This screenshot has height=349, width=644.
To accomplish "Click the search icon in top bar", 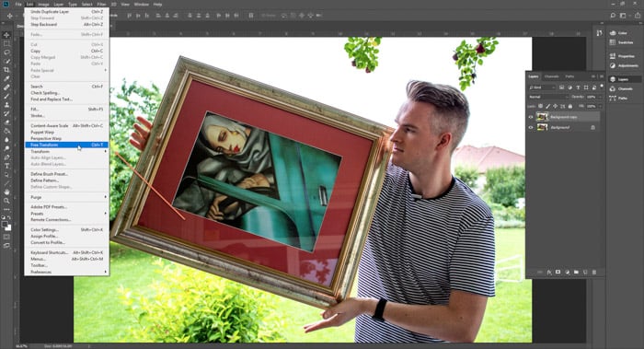I will click(613, 16).
